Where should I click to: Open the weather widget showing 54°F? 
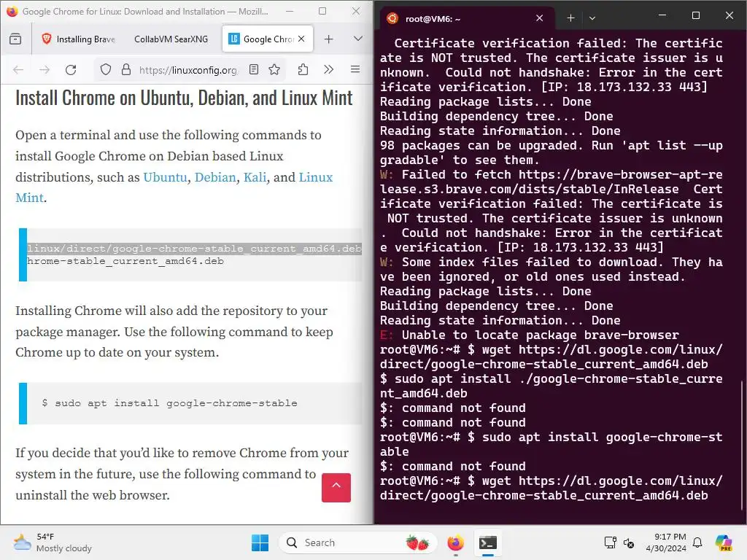(53, 542)
